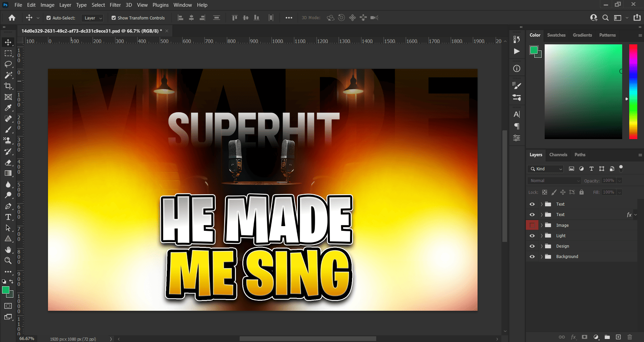Open the Filter menu

click(115, 5)
